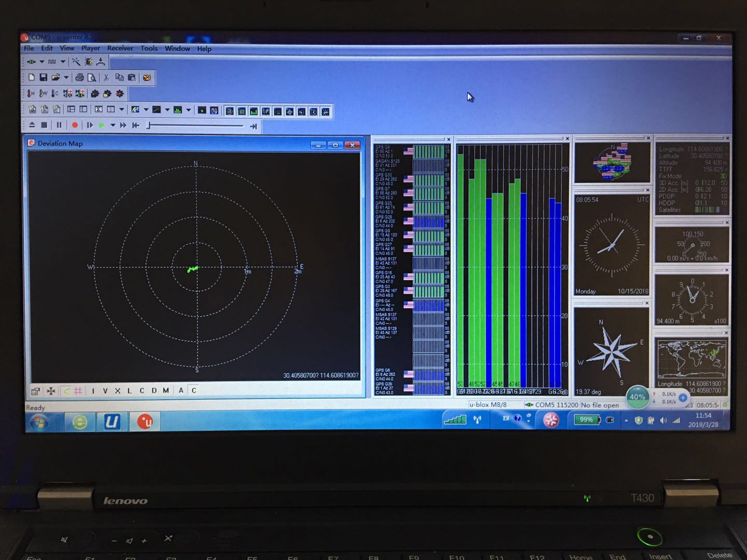Screen dimensions: 747x560
Task: Click the 40% floating speed widget
Action: [x=637, y=397]
